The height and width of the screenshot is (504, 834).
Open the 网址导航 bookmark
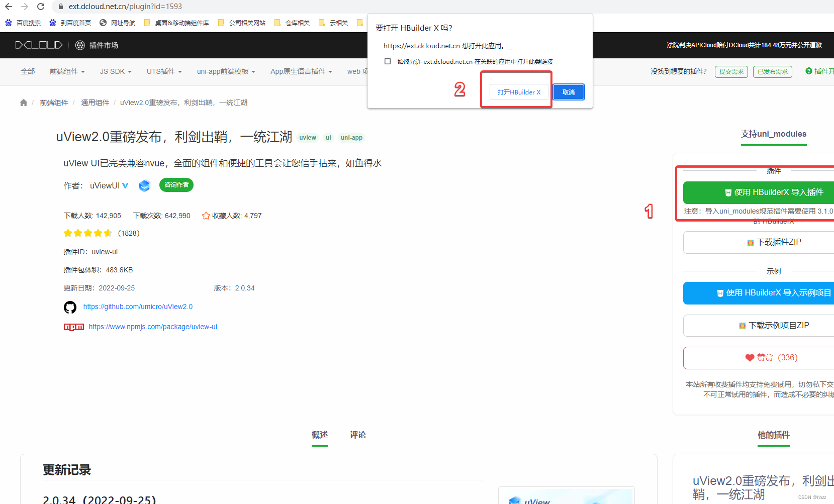coord(118,23)
